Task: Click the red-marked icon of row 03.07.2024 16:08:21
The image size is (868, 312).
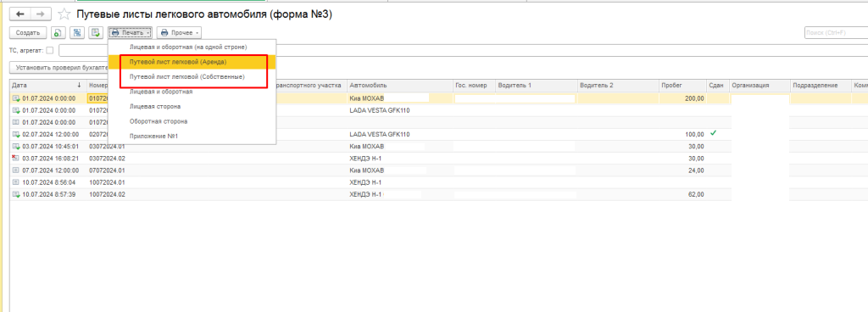Action: [15, 159]
